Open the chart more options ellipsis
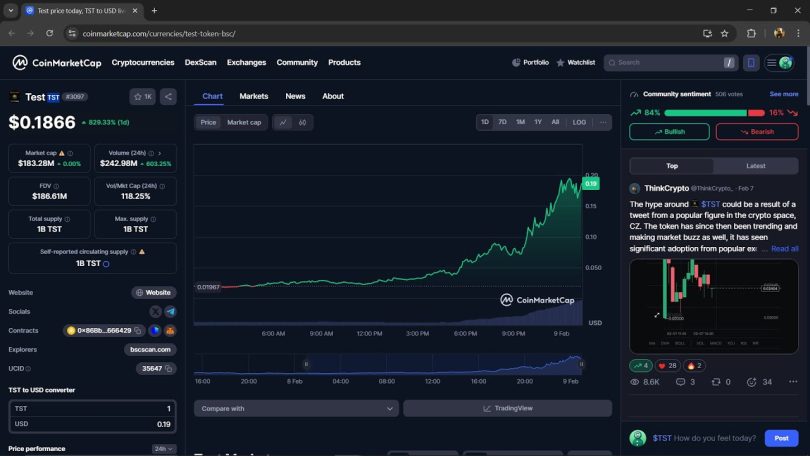Viewport: 810px width, 456px height. click(x=603, y=122)
